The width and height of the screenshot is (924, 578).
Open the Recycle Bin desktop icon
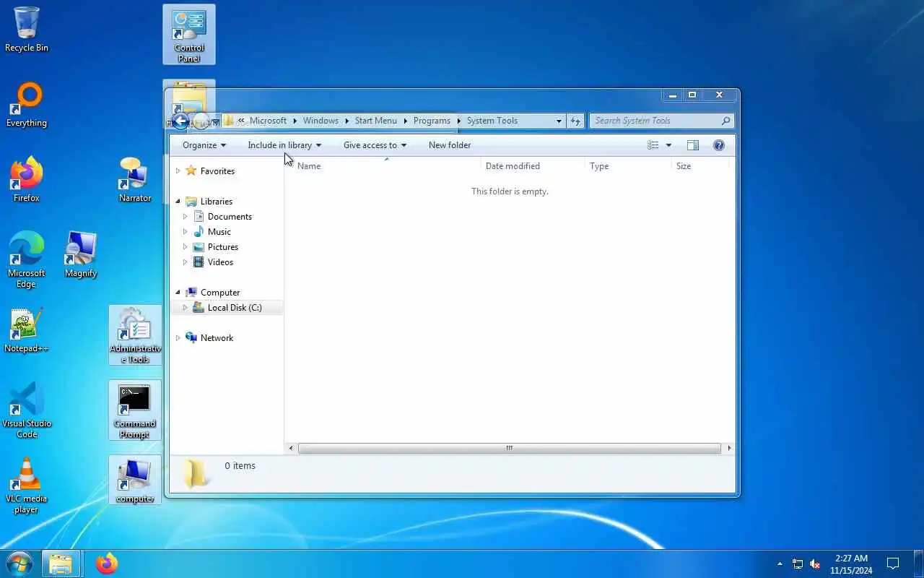pos(27,30)
